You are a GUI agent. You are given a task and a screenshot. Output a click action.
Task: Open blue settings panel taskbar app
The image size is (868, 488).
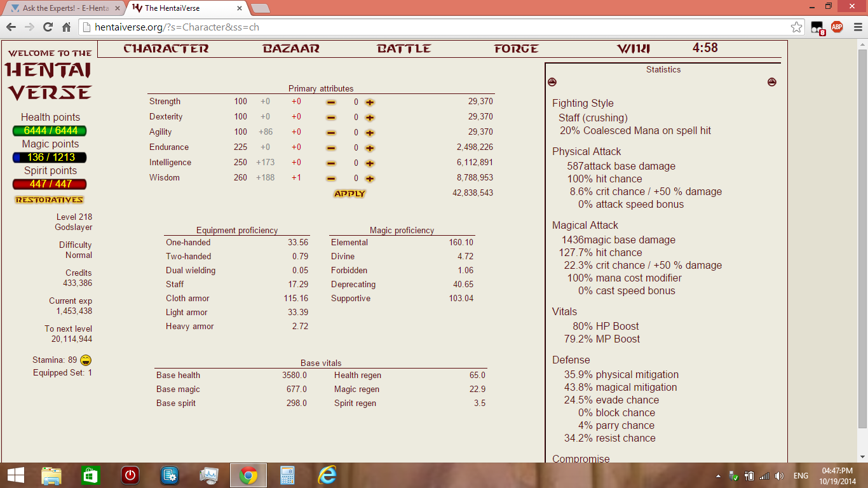click(170, 475)
